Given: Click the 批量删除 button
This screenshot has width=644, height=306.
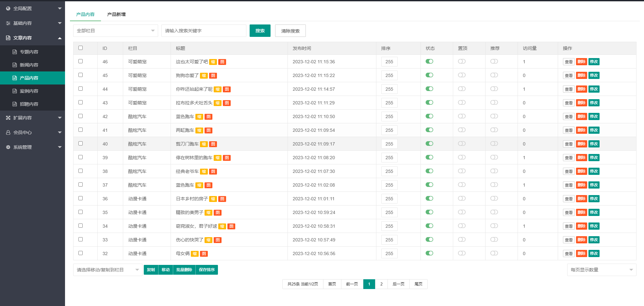Looking at the screenshot, I should coord(184,270).
